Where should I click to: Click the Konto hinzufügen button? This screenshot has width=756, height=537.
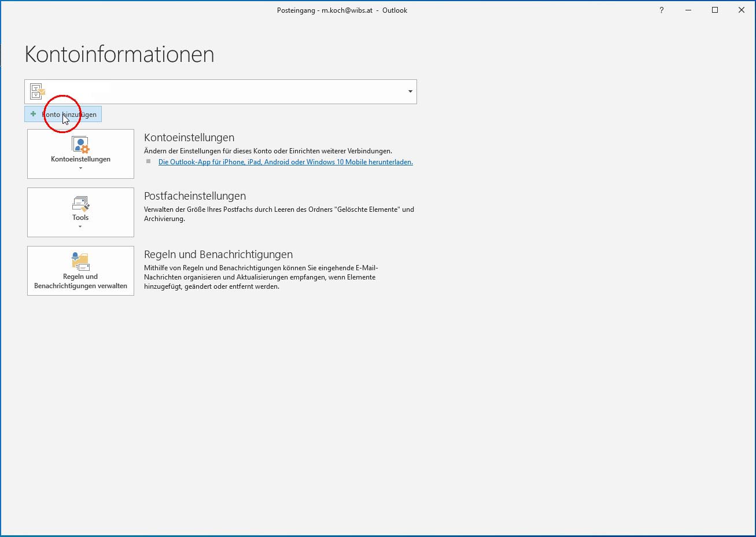click(63, 114)
